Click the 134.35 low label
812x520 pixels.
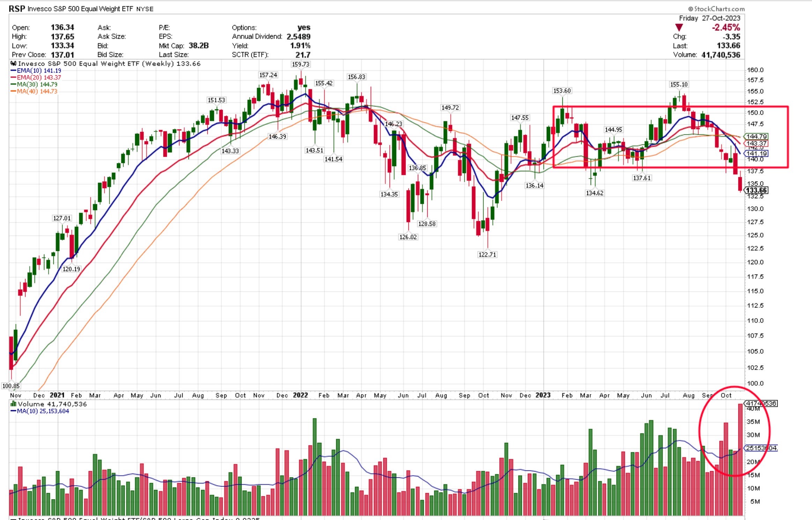point(389,194)
